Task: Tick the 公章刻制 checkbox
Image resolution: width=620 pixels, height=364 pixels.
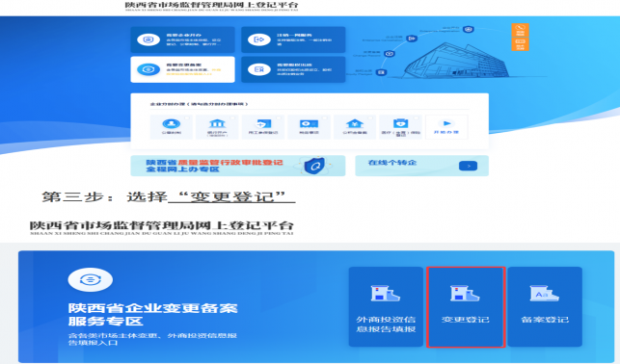Action: (x=187, y=117)
